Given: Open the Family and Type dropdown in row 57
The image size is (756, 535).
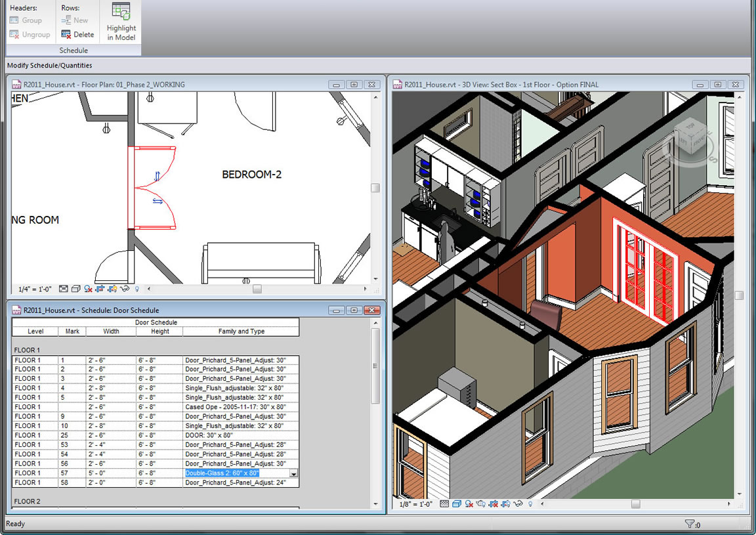Looking at the screenshot, I should [293, 474].
